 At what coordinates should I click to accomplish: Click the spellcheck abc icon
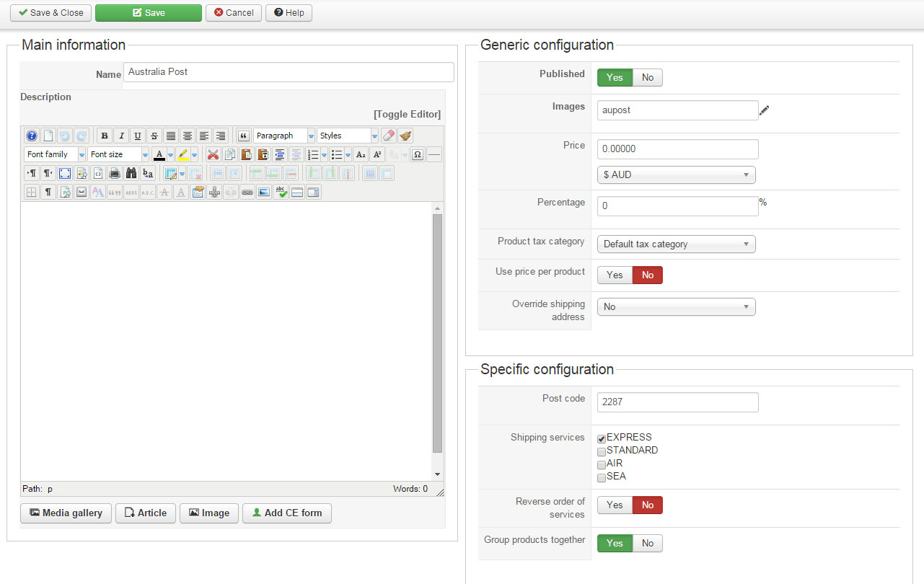point(280,192)
